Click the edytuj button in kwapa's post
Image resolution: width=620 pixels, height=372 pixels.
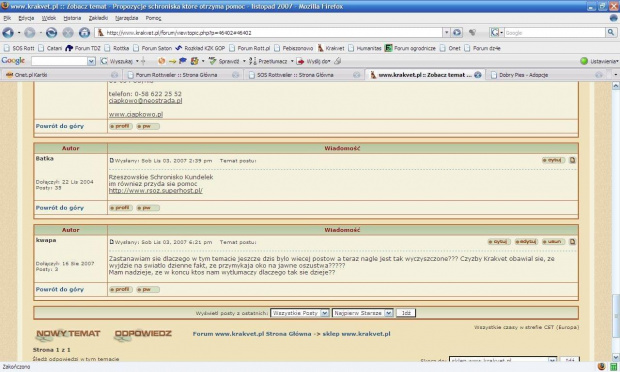click(526, 242)
